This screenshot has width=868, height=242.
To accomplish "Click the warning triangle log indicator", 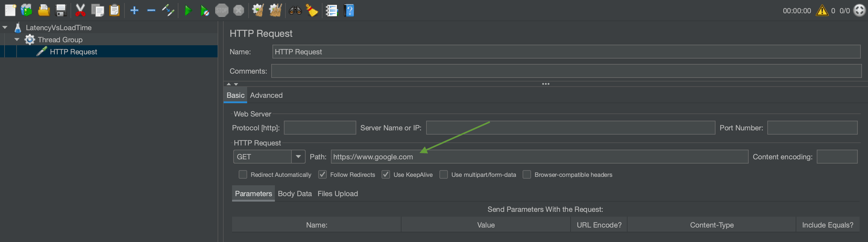I will coord(822,11).
